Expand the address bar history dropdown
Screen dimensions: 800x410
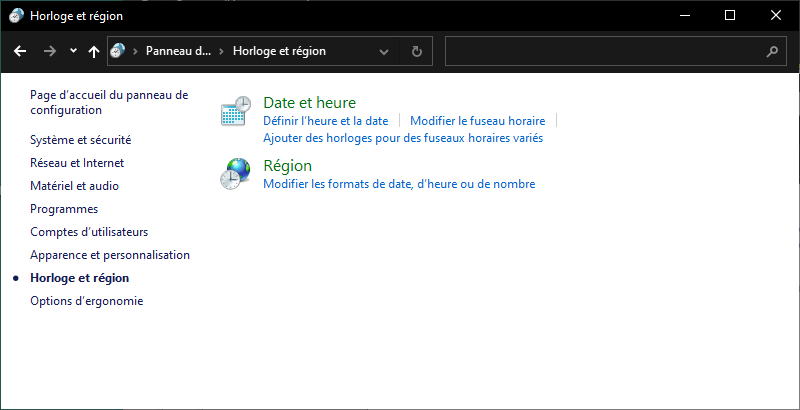click(385, 51)
